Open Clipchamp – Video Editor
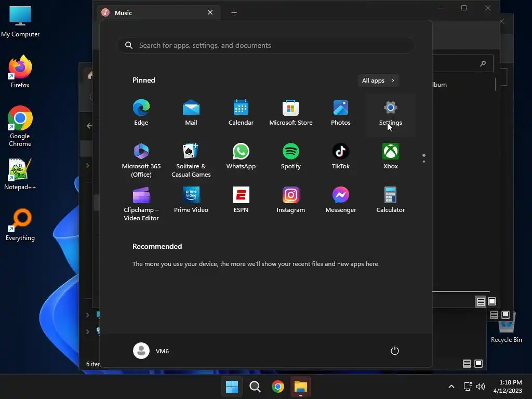 click(x=141, y=204)
